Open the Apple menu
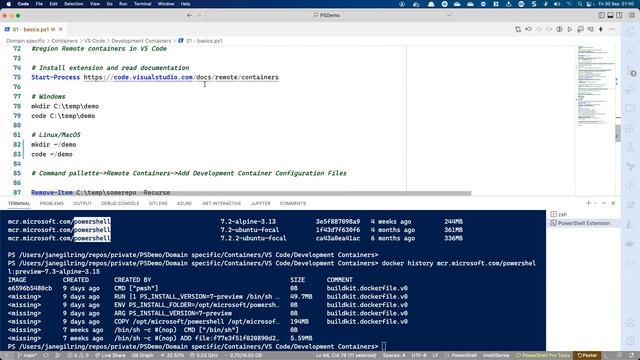Image resolution: width=640 pixels, height=360 pixels. (8, 4)
